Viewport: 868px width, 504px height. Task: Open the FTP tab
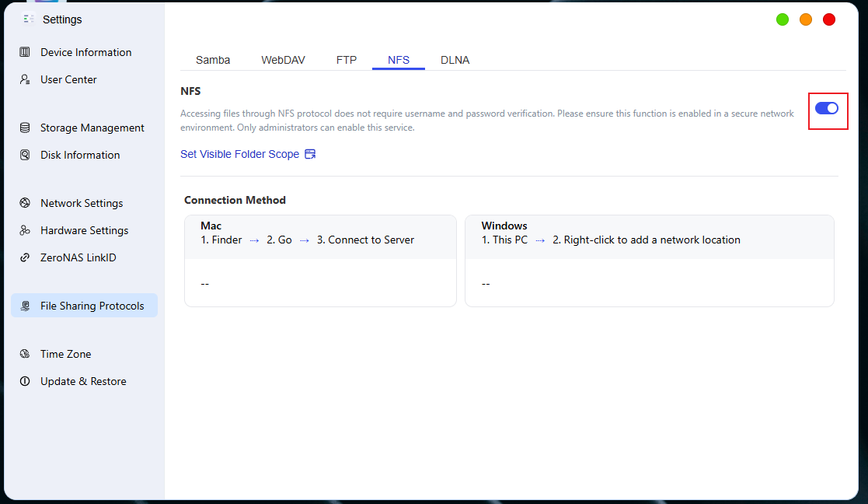346,60
